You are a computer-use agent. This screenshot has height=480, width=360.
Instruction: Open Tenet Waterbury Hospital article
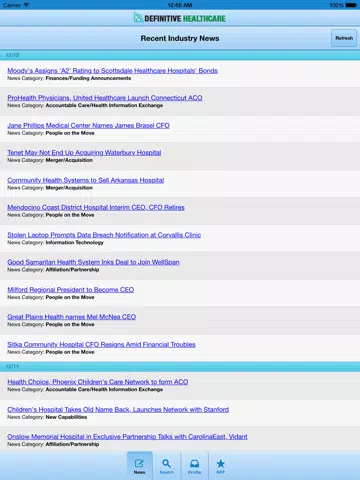(x=84, y=153)
